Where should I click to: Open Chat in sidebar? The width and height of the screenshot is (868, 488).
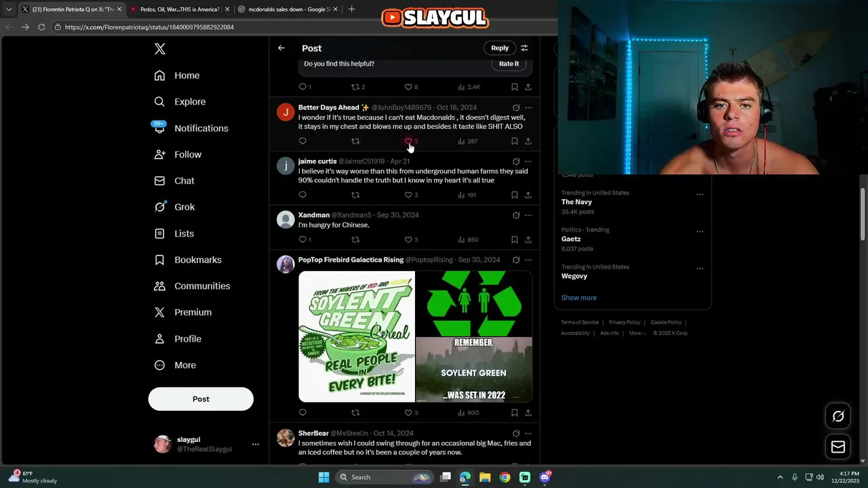(x=174, y=181)
